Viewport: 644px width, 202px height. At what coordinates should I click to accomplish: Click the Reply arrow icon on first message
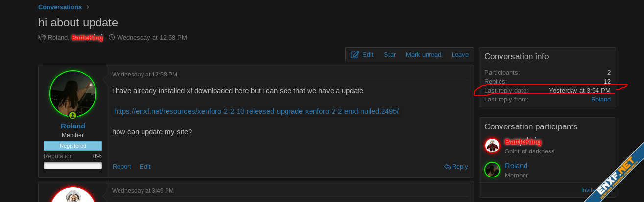point(447,167)
